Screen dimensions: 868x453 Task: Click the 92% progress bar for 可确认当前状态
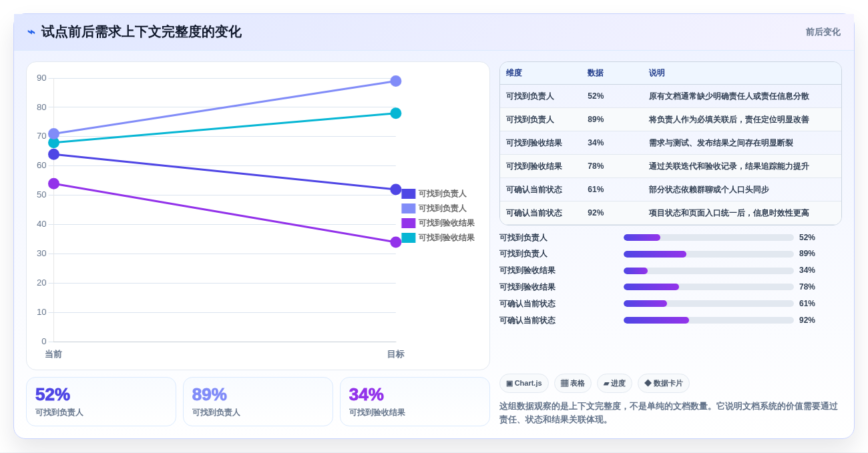708,320
